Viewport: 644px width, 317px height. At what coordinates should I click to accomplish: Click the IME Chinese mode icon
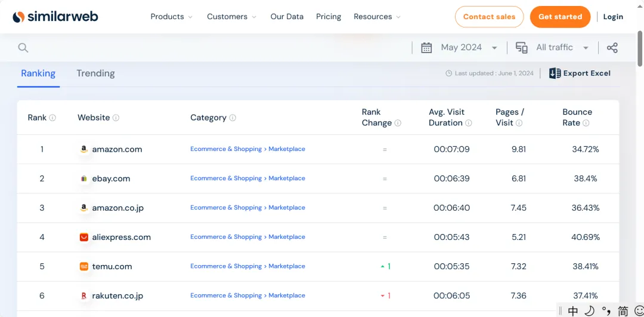pyautogui.click(x=572, y=311)
